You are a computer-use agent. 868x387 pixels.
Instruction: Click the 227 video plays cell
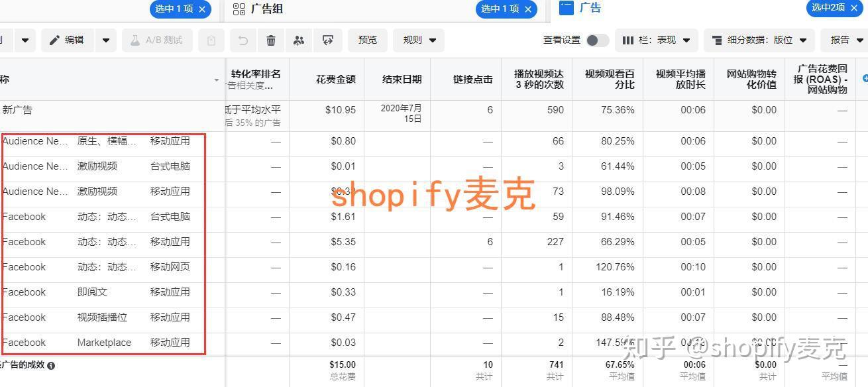(555, 242)
